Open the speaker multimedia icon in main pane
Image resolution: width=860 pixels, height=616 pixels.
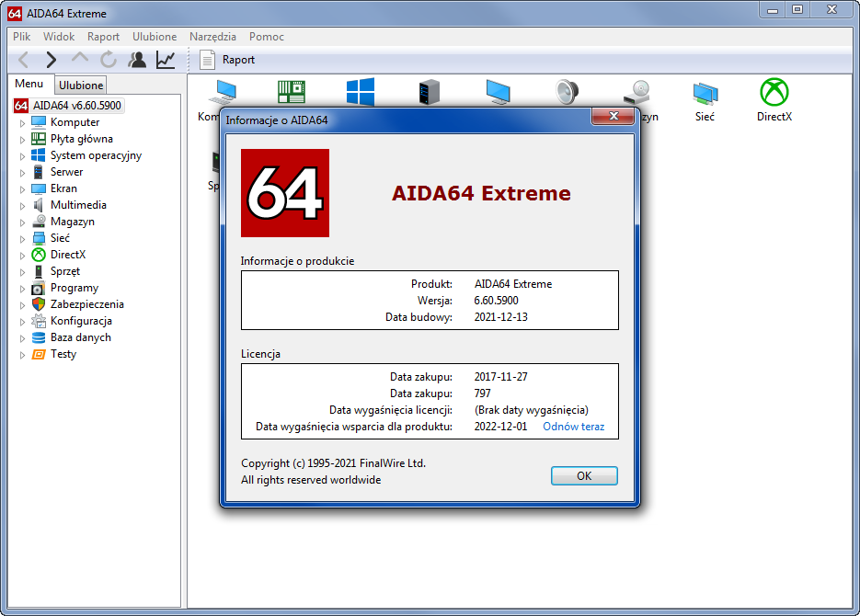click(567, 92)
